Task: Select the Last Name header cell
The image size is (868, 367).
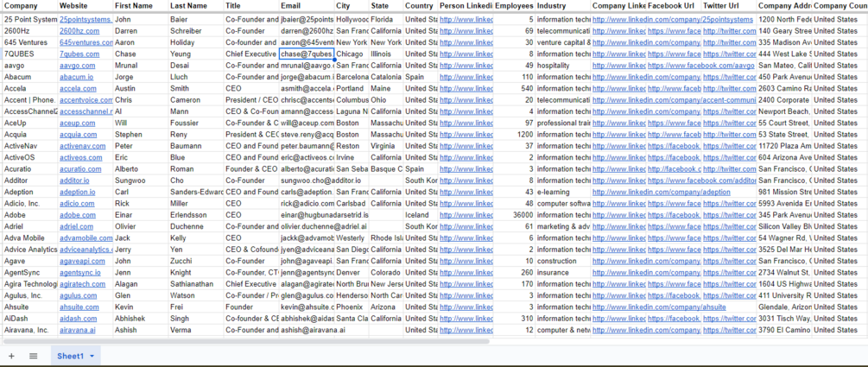Action: click(196, 6)
